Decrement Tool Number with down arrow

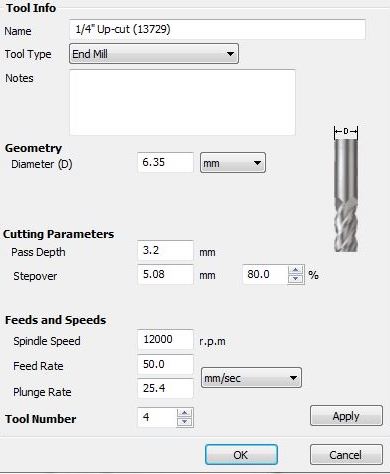point(184,422)
